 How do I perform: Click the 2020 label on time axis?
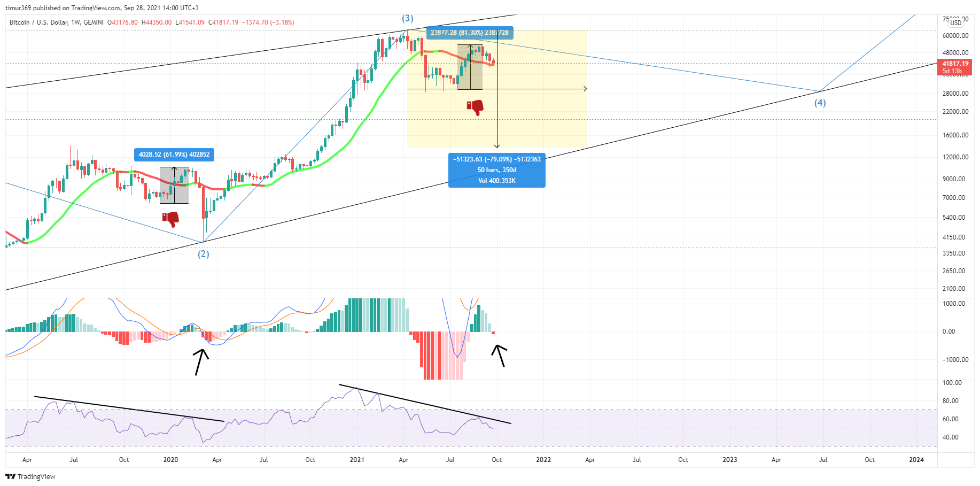(x=170, y=460)
